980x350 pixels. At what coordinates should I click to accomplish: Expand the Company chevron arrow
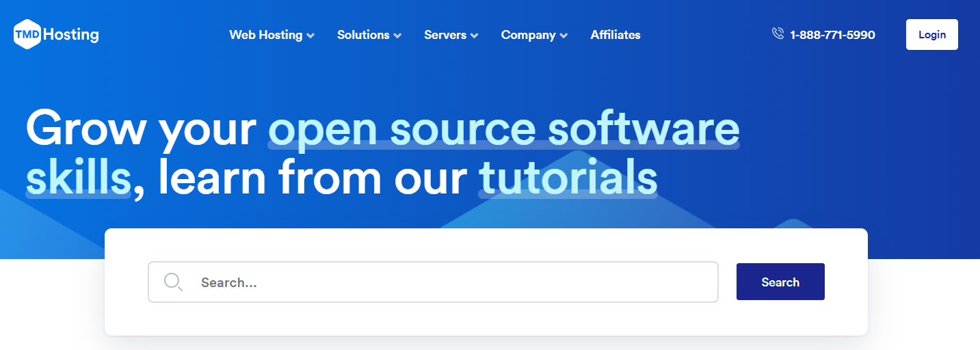564,36
